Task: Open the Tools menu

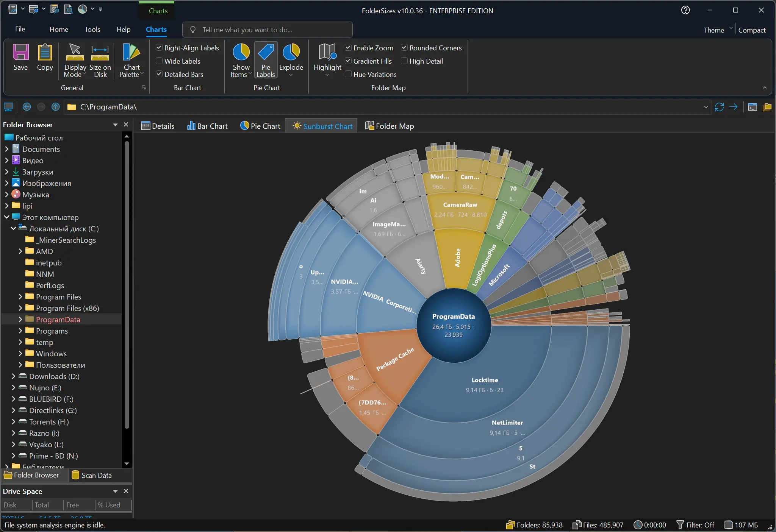Action: [x=92, y=30]
